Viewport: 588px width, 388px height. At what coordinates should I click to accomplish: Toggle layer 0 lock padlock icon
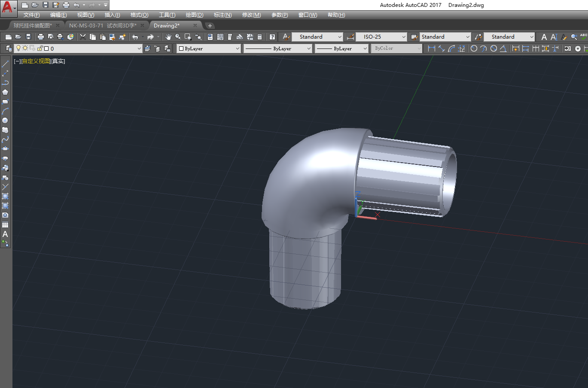pos(40,48)
